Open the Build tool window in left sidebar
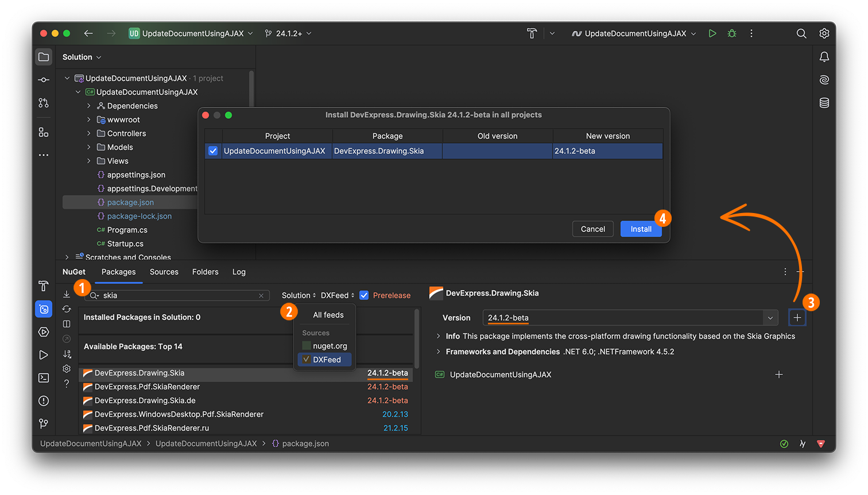This screenshot has width=868, height=495. [44, 286]
